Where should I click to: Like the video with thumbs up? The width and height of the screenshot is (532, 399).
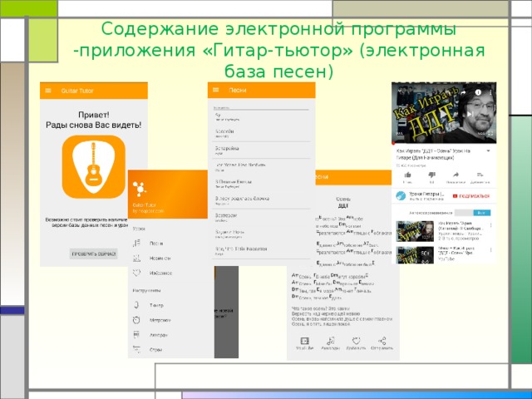(408, 175)
